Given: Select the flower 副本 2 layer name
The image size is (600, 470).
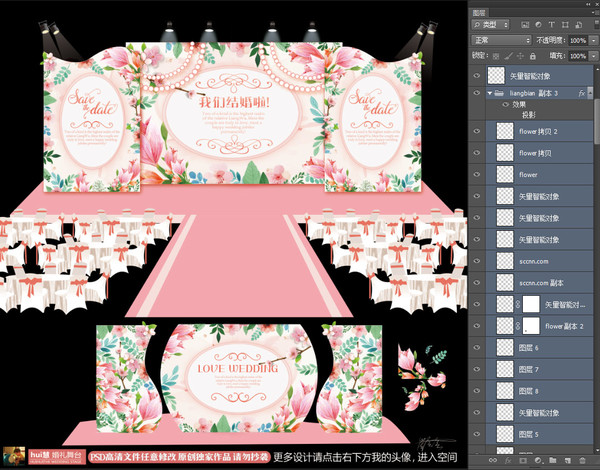Looking at the screenshot, I should [x=564, y=326].
